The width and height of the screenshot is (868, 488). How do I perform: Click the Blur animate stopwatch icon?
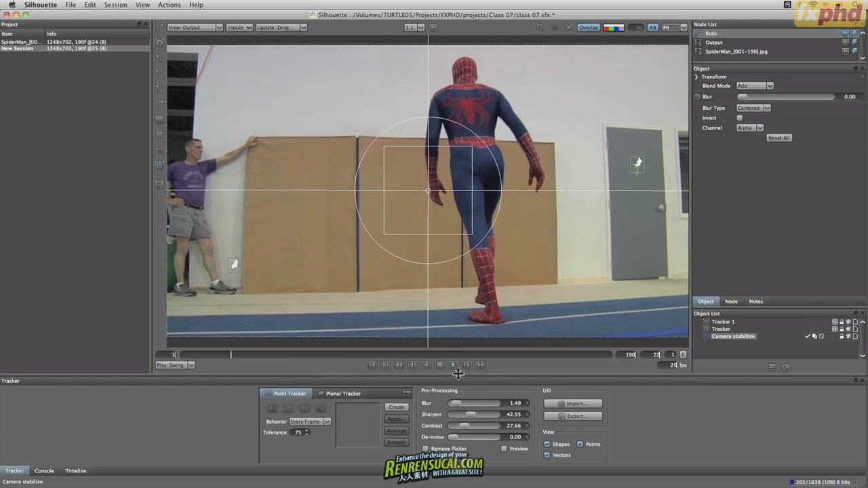point(697,97)
